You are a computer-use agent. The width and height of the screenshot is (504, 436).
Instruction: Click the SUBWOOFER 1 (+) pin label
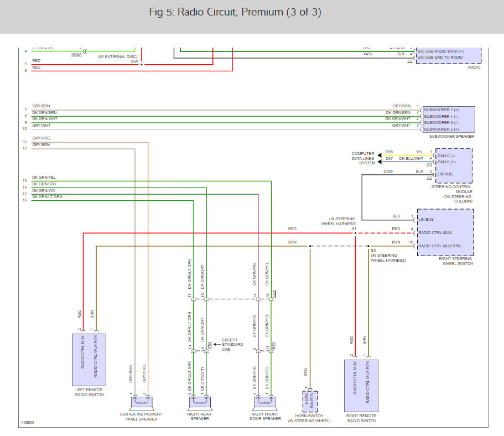point(441,110)
